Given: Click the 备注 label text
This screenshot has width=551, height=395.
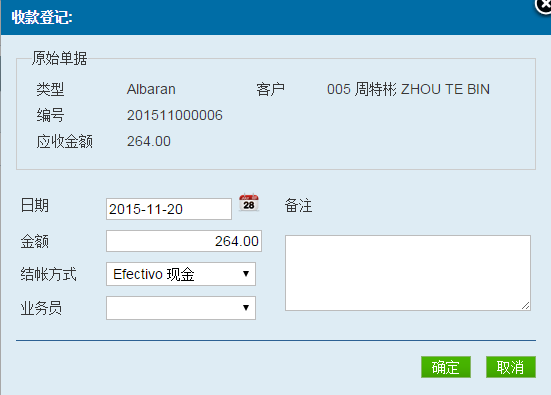Looking at the screenshot, I should click(x=298, y=206).
